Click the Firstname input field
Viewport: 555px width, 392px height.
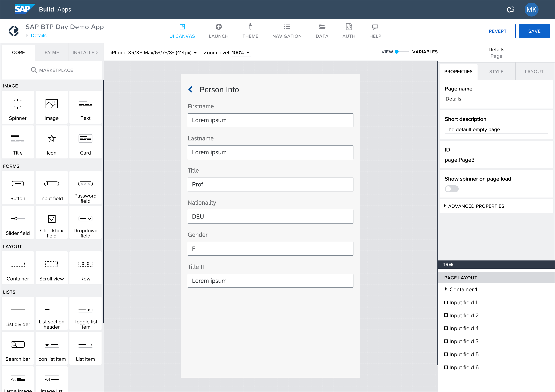pyautogui.click(x=271, y=120)
